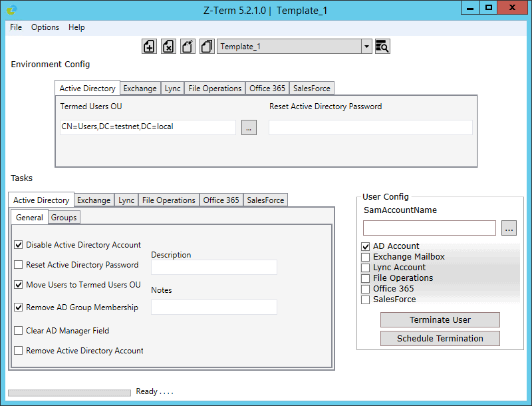Screen dimensions: 532x406
Task: Check Clear AD Manager Field
Action: pyautogui.click(x=19, y=331)
